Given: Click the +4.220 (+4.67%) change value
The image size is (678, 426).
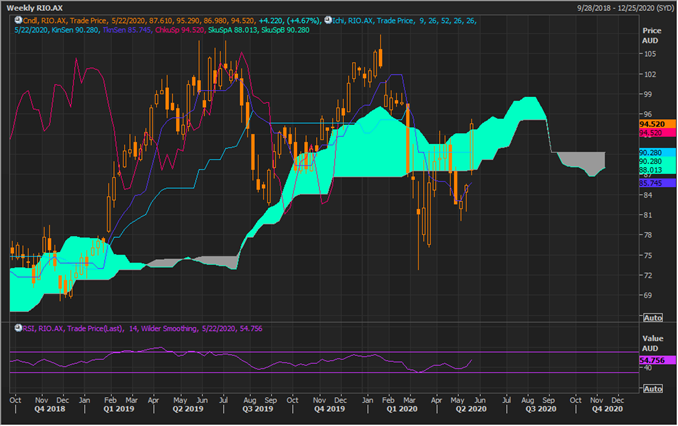Looking at the screenshot, I should pyautogui.click(x=289, y=20).
